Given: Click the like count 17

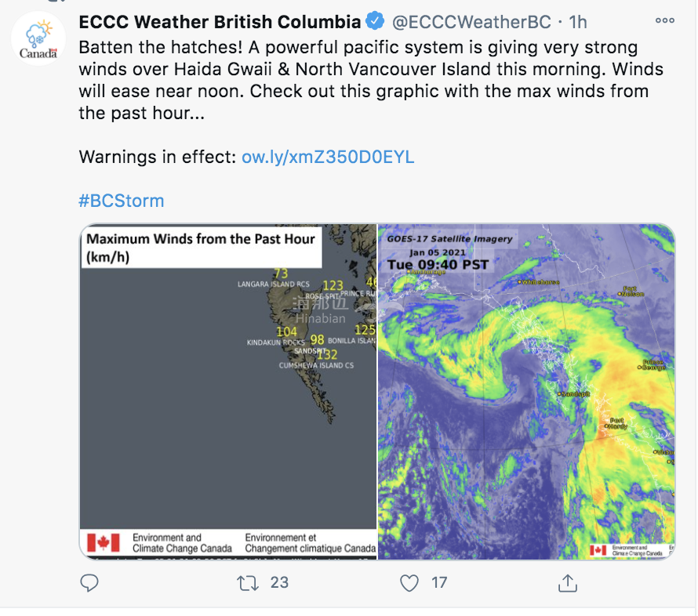Looking at the screenshot, I should tap(439, 582).
